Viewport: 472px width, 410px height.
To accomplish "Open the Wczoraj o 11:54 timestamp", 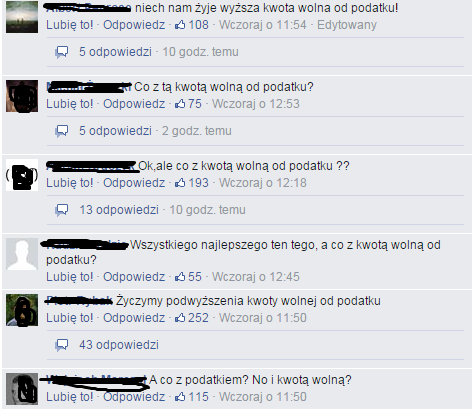I will click(x=263, y=25).
